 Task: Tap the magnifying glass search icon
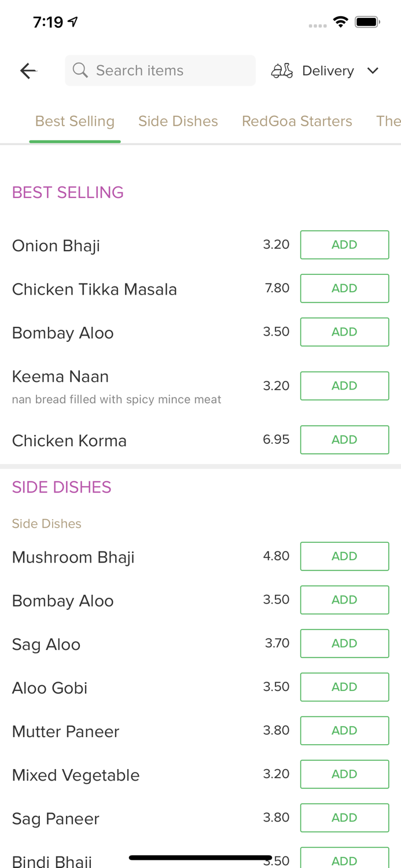80,70
